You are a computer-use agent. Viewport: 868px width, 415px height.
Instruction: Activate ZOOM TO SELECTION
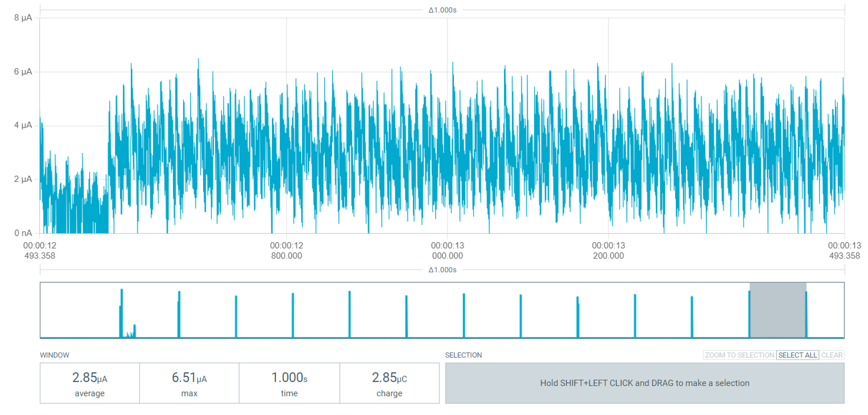click(x=739, y=355)
